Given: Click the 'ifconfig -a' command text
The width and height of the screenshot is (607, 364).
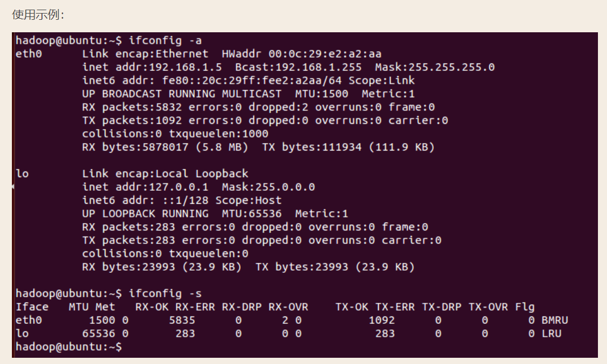Looking at the screenshot, I should pos(165,40).
